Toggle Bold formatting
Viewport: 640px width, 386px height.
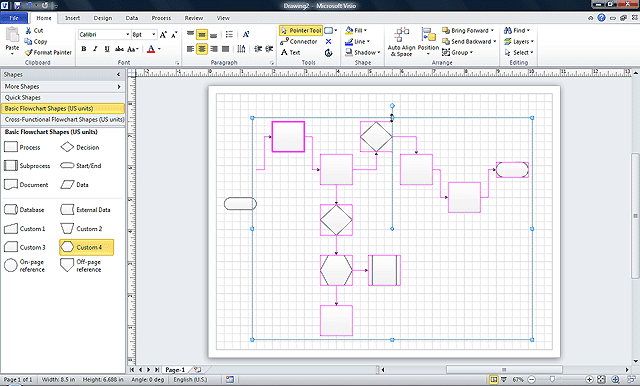(x=84, y=49)
